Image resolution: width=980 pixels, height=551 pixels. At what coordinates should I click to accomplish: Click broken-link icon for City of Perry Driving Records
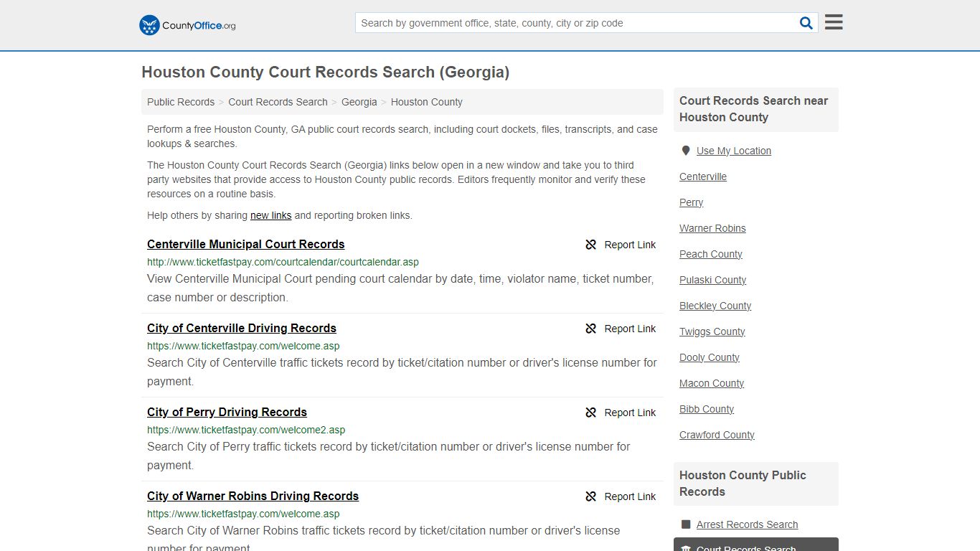click(x=591, y=413)
